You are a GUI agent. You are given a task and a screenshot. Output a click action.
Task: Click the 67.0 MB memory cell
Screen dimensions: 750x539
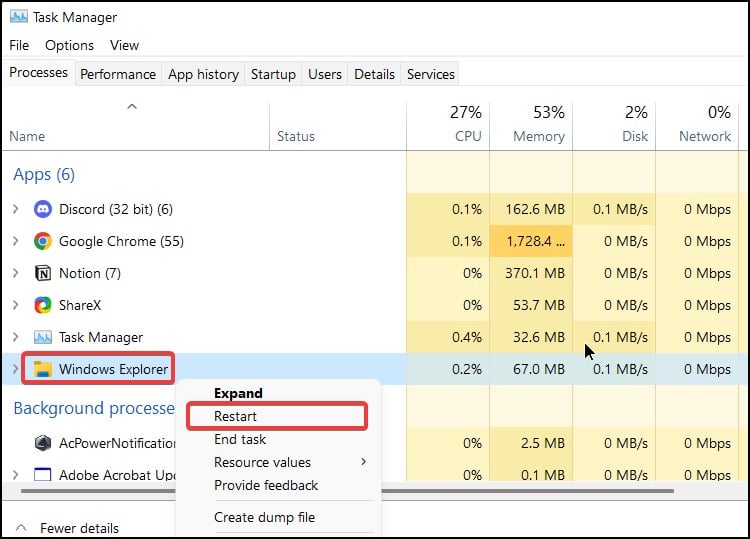click(x=531, y=369)
